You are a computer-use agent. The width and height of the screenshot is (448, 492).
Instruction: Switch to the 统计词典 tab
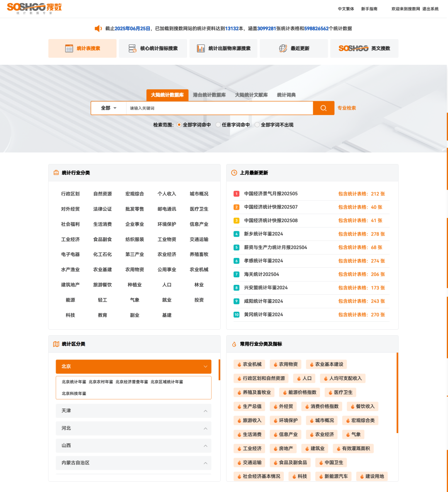click(x=286, y=95)
